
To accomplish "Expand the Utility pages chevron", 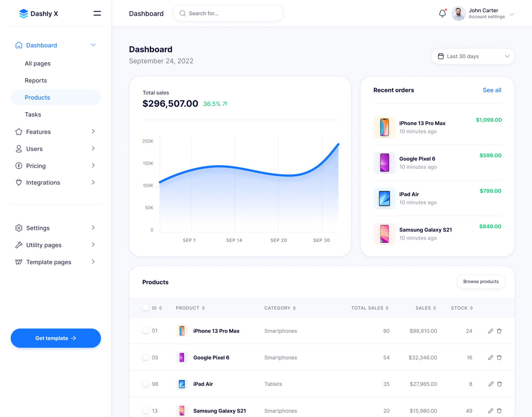I will pyautogui.click(x=93, y=245).
